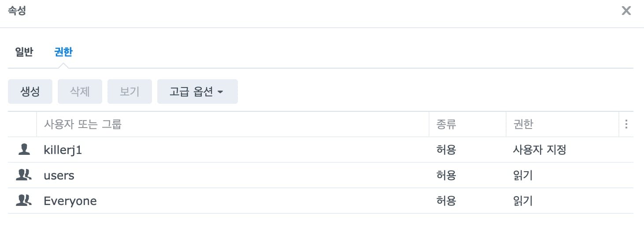644x227 pixels.
Task: Expand the 고급 옵션 dropdown
Action: click(x=197, y=92)
